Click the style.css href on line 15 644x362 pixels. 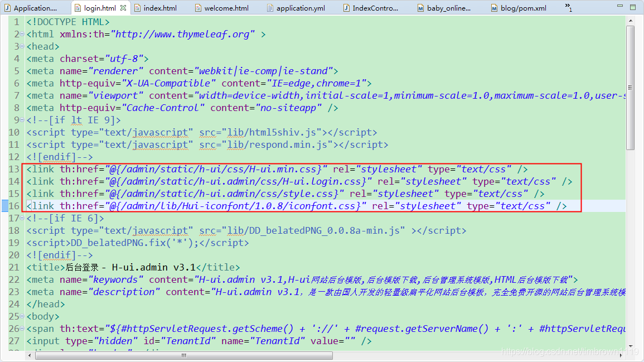(x=224, y=194)
